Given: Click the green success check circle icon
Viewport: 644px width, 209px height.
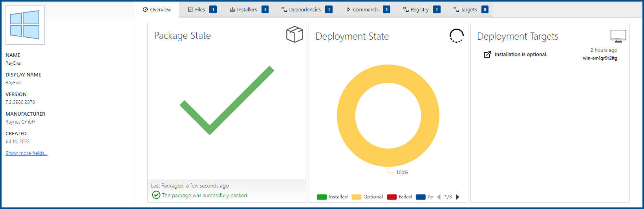Looking at the screenshot, I should [x=156, y=195].
